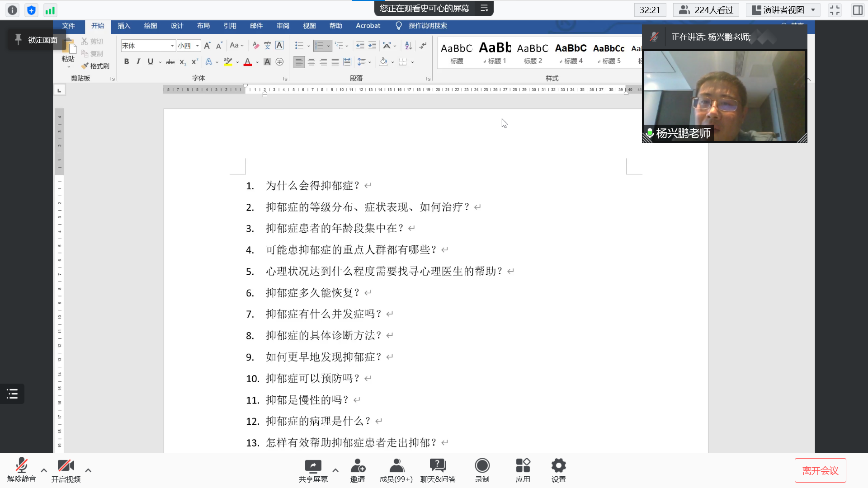This screenshot has width=868, height=488.
Task: Click the 224 viewers count button
Action: (706, 10)
